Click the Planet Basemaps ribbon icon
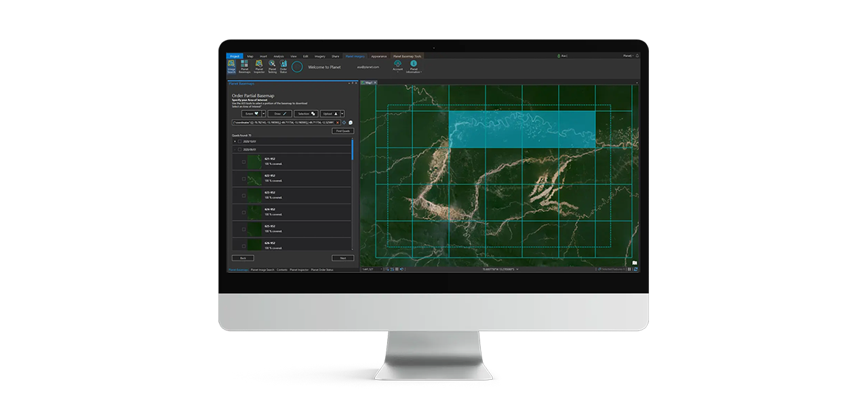 point(244,66)
